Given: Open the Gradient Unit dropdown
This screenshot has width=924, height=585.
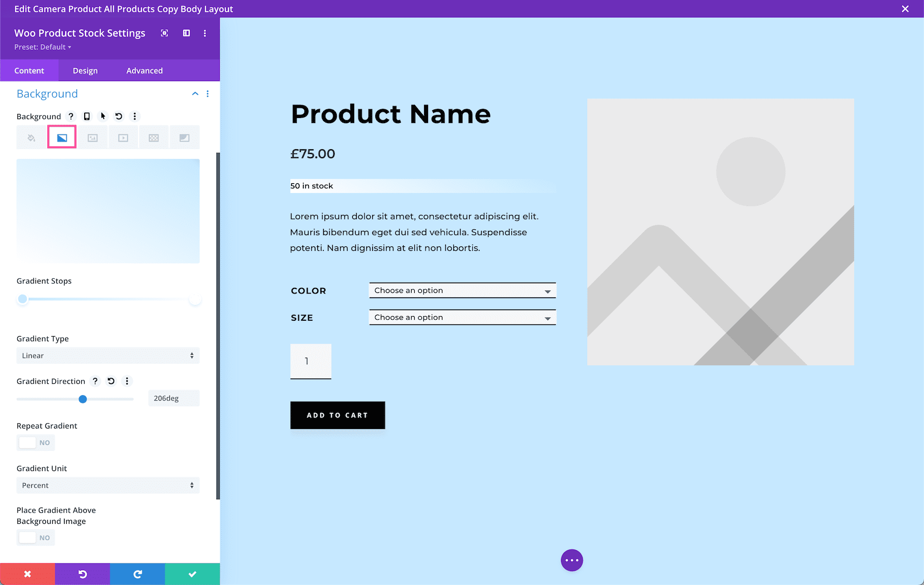Looking at the screenshot, I should pos(108,485).
